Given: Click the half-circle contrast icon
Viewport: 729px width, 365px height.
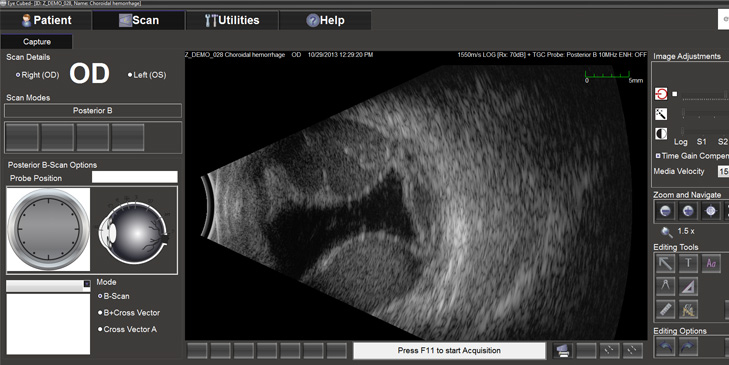Looking at the screenshot, I should (x=661, y=134).
